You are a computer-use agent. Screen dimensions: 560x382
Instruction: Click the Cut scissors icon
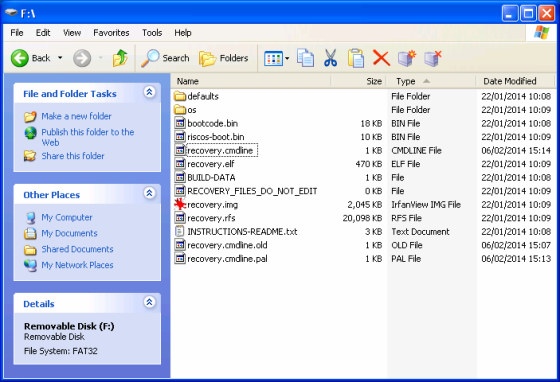pos(330,58)
